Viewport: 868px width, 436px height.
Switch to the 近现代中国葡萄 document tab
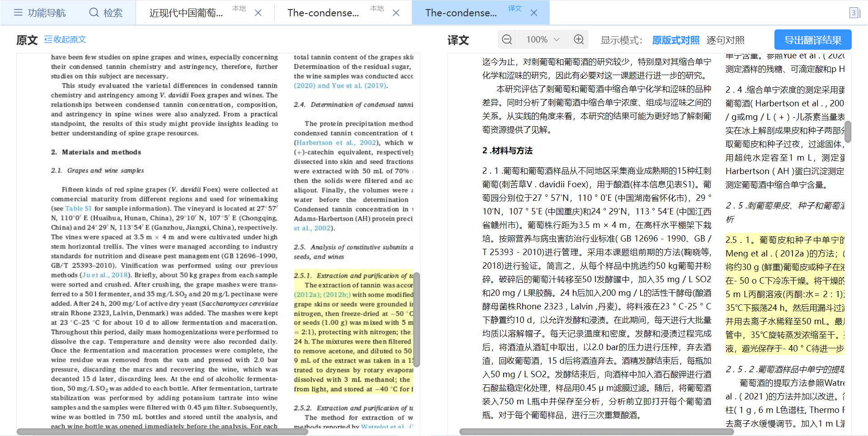(186, 13)
